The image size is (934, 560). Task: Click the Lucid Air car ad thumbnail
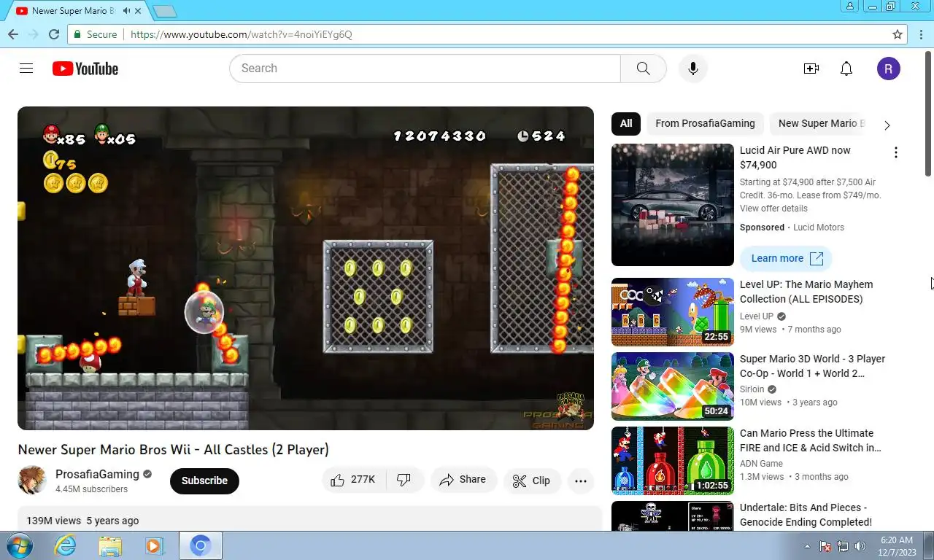(x=673, y=205)
